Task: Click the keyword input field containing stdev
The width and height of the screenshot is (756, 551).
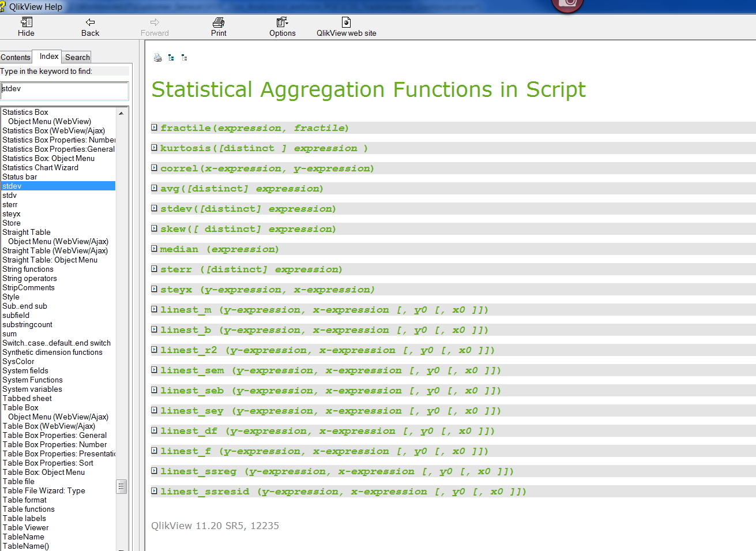Action: tap(64, 90)
